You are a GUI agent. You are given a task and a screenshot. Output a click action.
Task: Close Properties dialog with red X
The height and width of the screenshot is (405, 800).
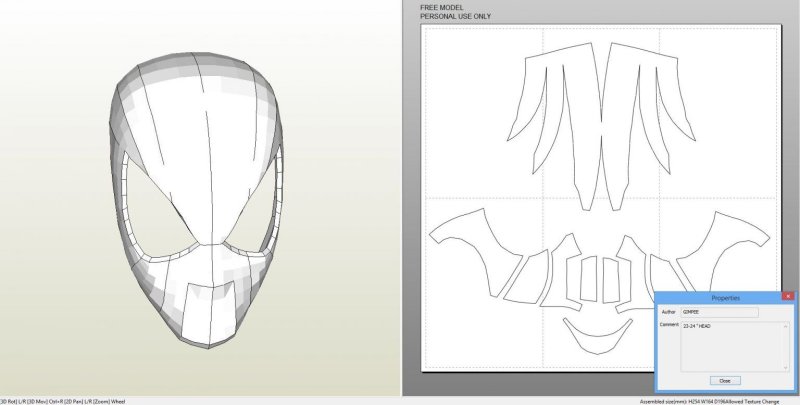pos(788,297)
